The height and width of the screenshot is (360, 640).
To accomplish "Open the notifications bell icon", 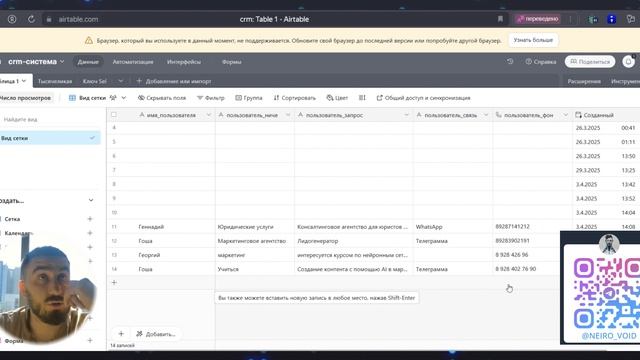I will pos(628,62).
